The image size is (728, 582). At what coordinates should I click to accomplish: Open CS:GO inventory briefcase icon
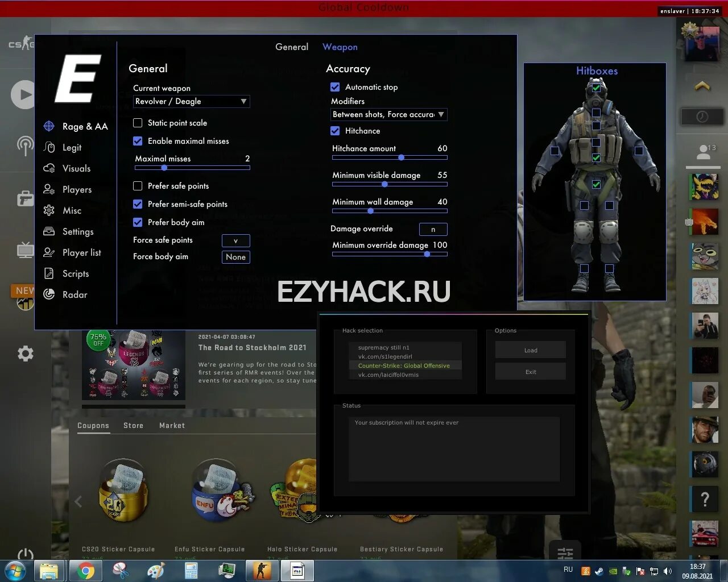point(25,198)
